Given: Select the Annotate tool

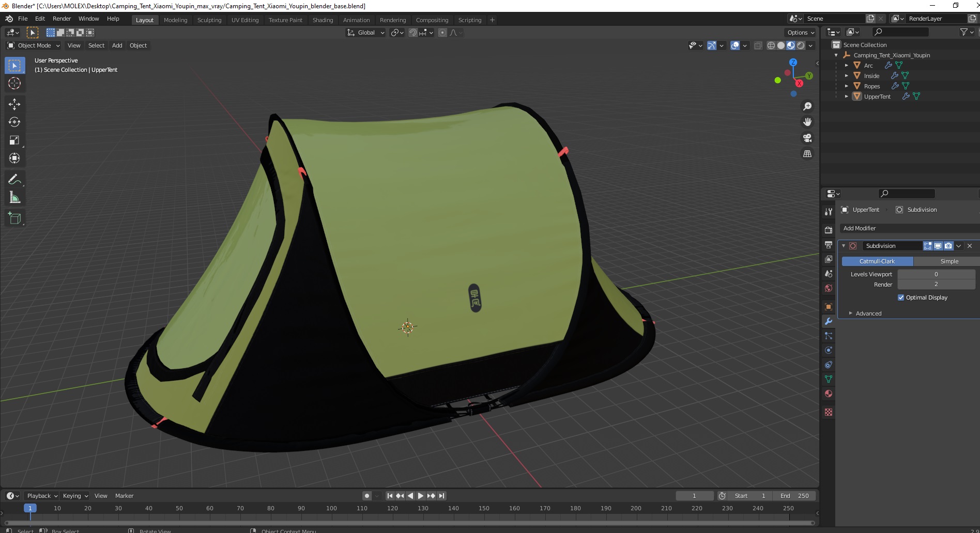Looking at the screenshot, I should pyautogui.click(x=14, y=179).
